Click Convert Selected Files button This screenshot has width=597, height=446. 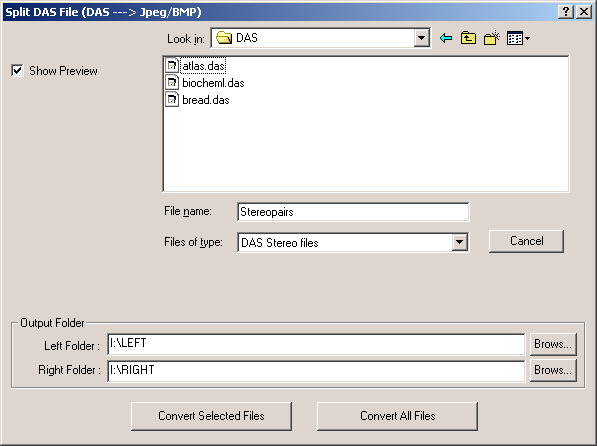(x=211, y=416)
